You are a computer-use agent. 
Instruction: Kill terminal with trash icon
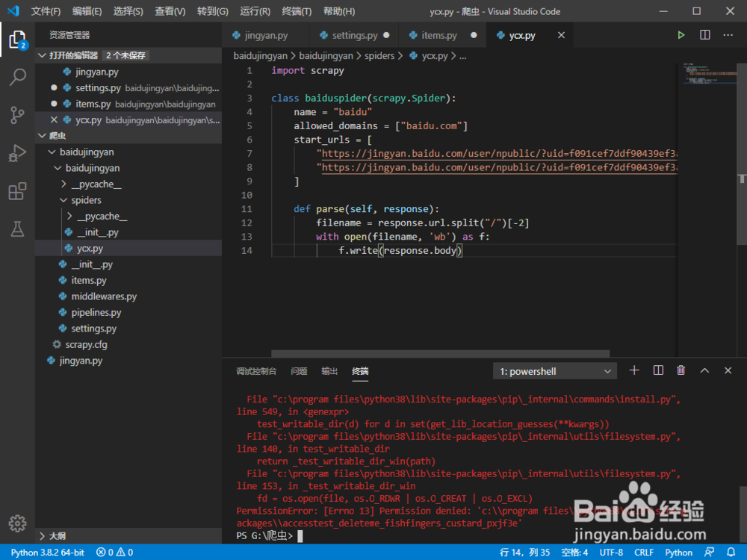[681, 370]
